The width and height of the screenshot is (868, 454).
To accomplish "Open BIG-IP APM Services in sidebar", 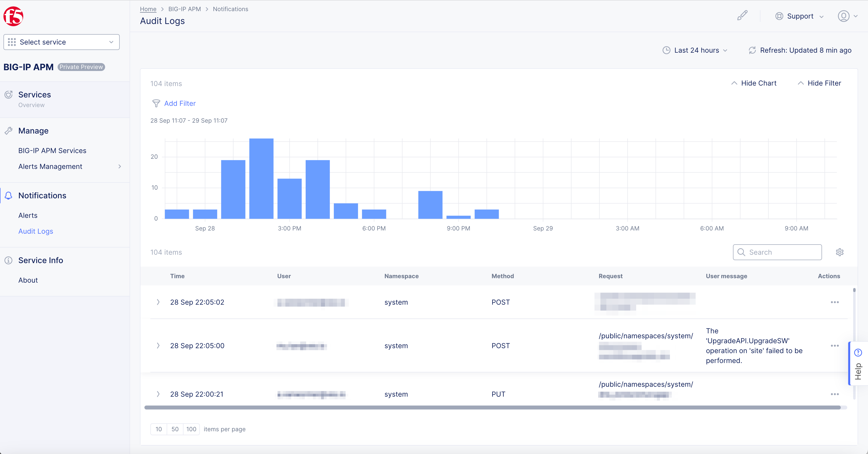I will 52,151.
